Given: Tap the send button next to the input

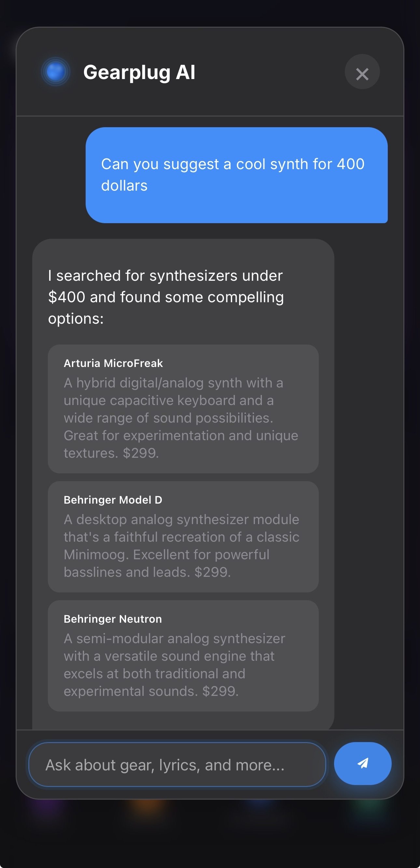Looking at the screenshot, I should [362, 765].
